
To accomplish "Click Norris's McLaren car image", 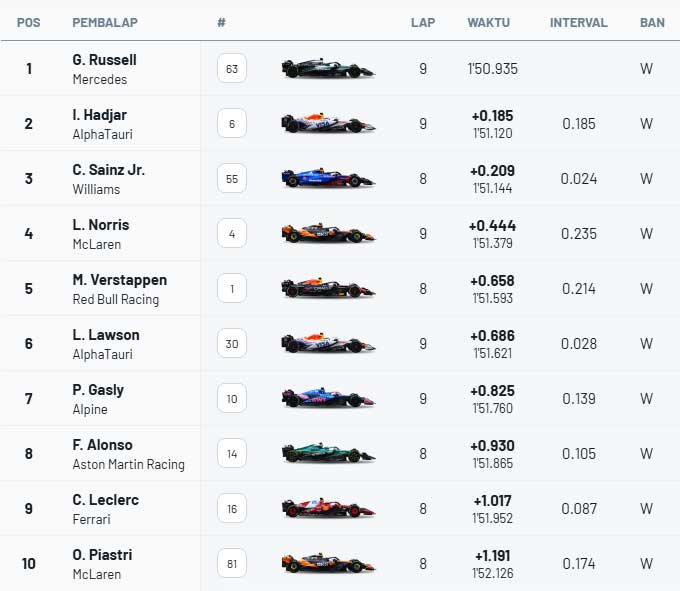I will click(327, 234).
